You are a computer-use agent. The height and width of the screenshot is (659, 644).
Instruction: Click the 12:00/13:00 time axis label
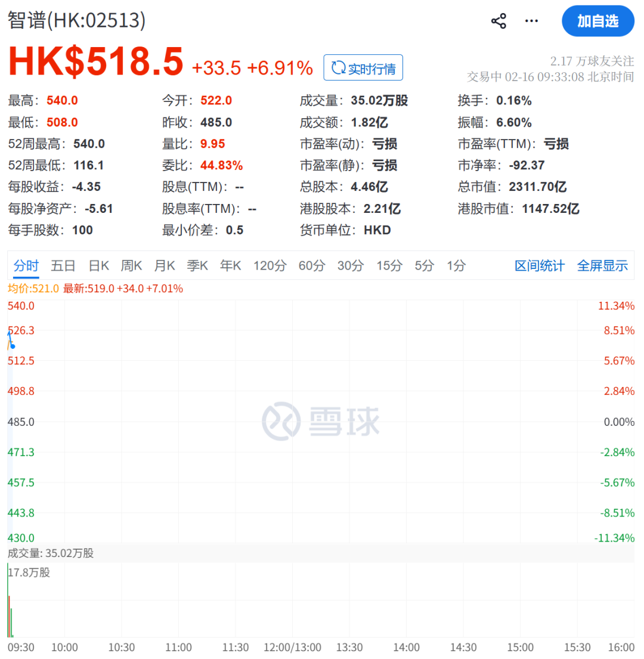point(292,648)
